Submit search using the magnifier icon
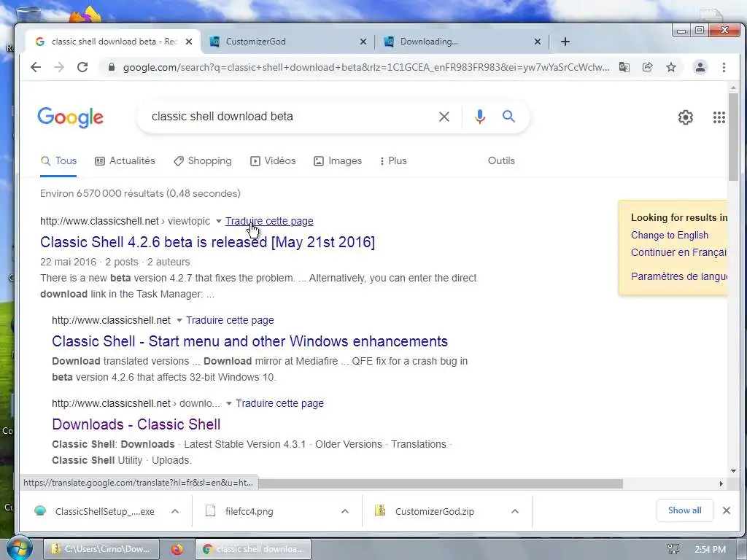This screenshot has height=560, width=747. click(508, 116)
